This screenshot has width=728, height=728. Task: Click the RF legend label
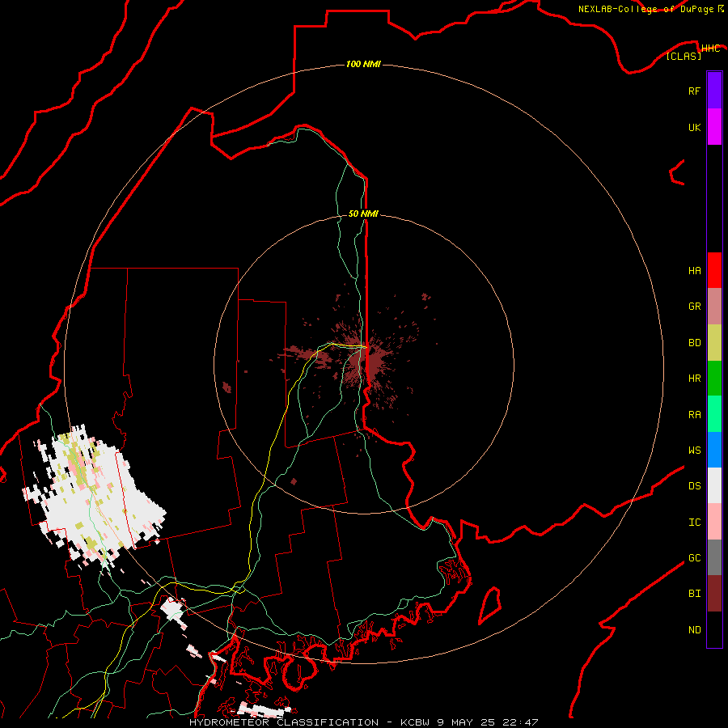(x=694, y=91)
